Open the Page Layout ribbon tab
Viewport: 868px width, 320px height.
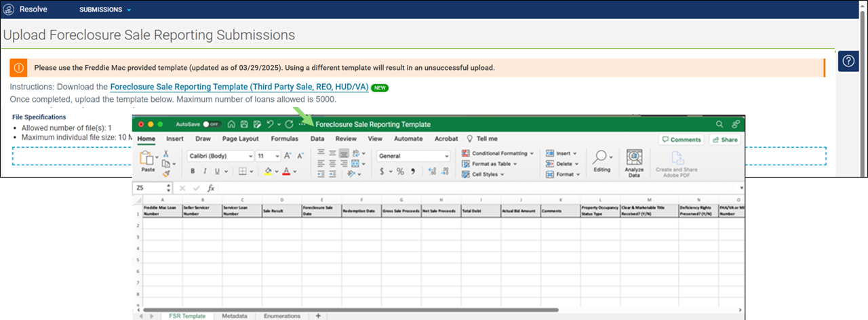click(240, 139)
